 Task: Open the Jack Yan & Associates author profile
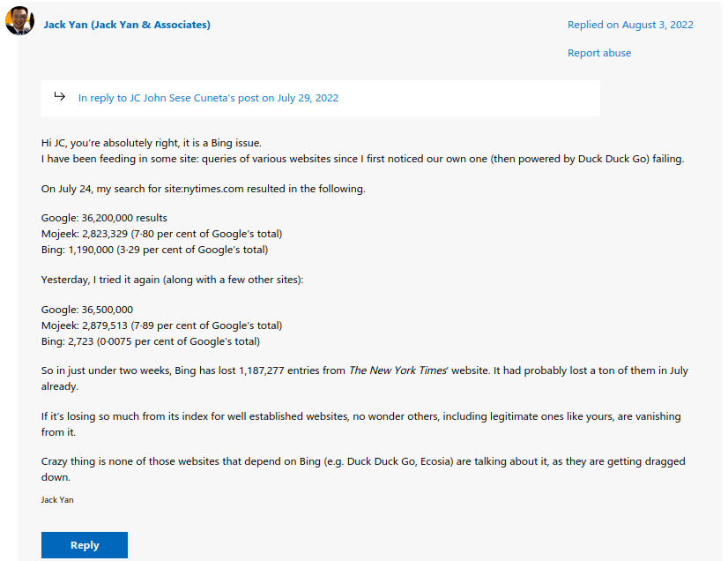(x=127, y=25)
